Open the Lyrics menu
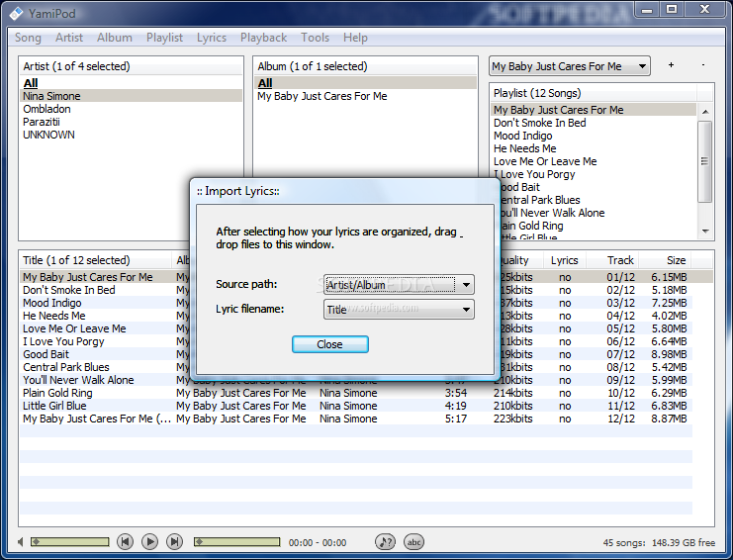The height and width of the screenshot is (560, 733). [212, 38]
